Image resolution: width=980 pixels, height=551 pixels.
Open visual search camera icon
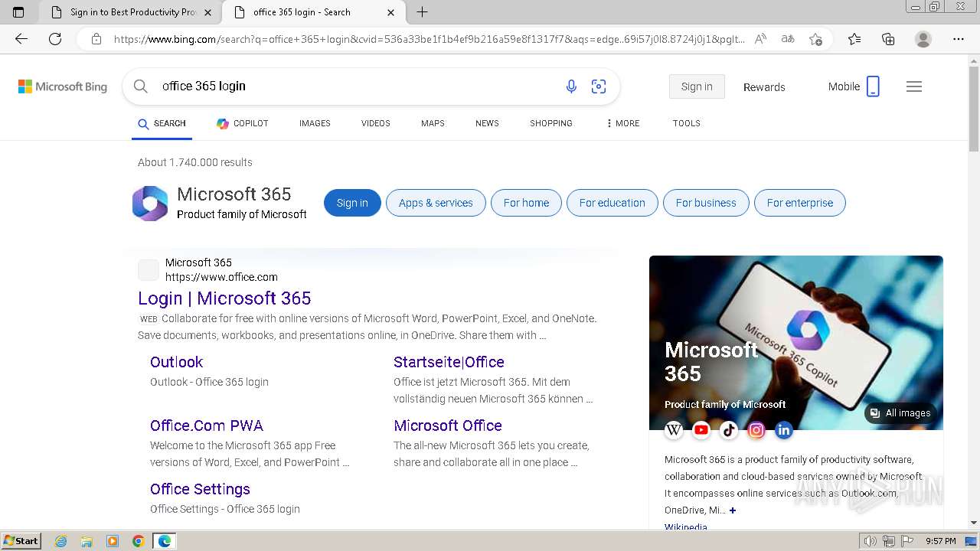point(599,86)
